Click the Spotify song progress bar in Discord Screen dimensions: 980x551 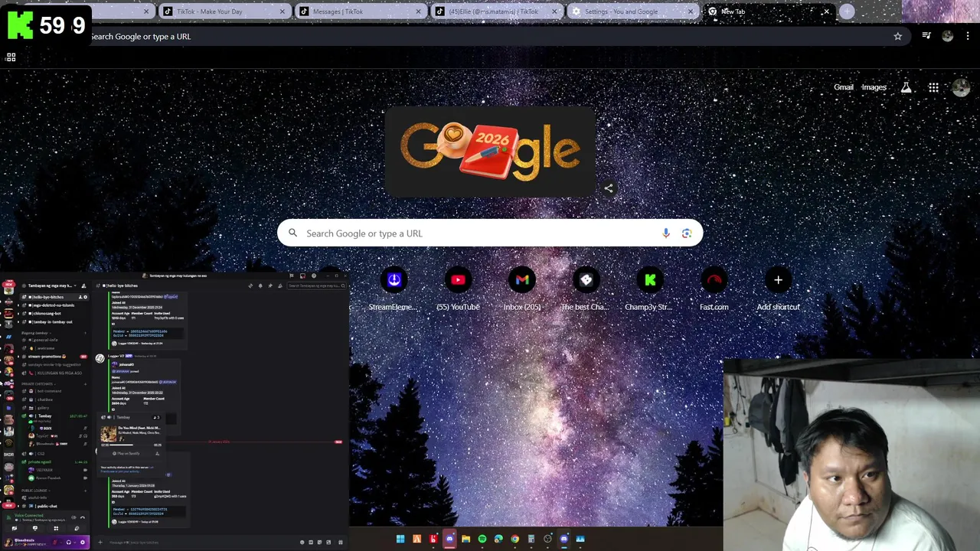coord(131,445)
